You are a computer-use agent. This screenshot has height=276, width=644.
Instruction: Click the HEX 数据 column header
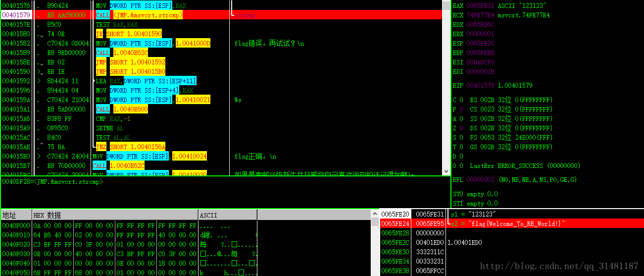click(115, 215)
